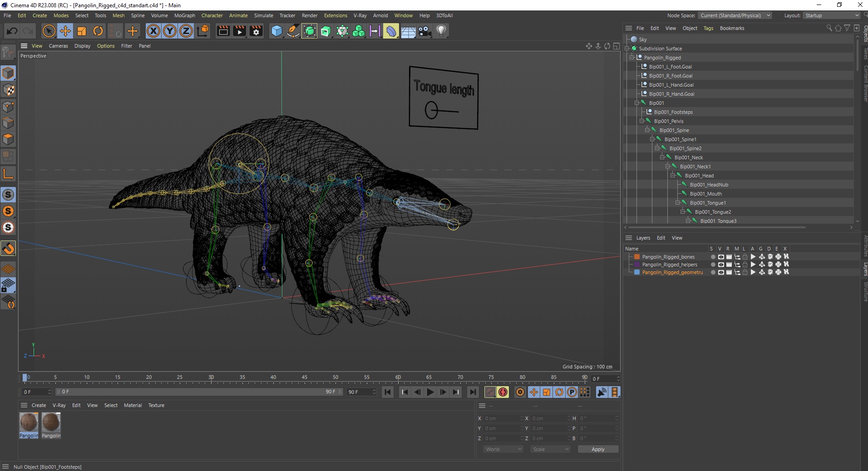This screenshot has height=471, width=868.
Task: Hide Pangolin_Rigged_helpers layer visibility eye
Action: coord(721,265)
